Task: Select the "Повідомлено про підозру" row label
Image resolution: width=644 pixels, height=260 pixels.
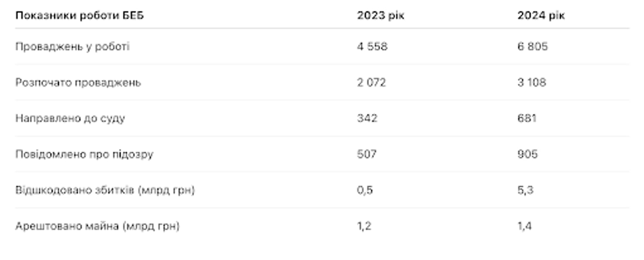Action: coord(84,154)
